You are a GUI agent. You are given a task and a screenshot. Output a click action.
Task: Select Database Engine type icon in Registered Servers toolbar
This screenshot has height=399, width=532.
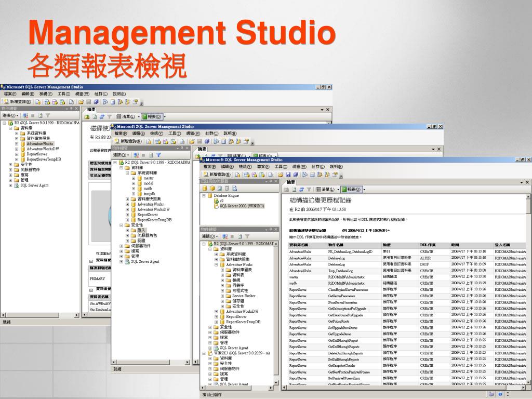[205, 188]
